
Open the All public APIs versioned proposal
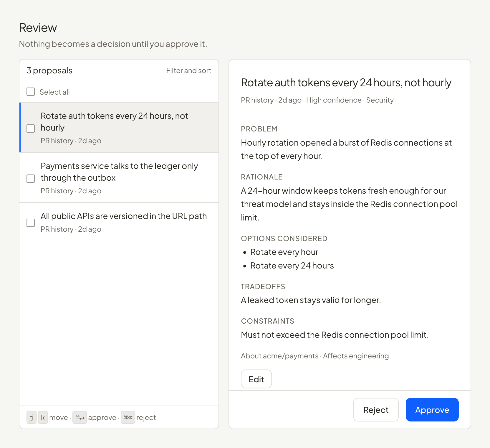coord(119,222)
